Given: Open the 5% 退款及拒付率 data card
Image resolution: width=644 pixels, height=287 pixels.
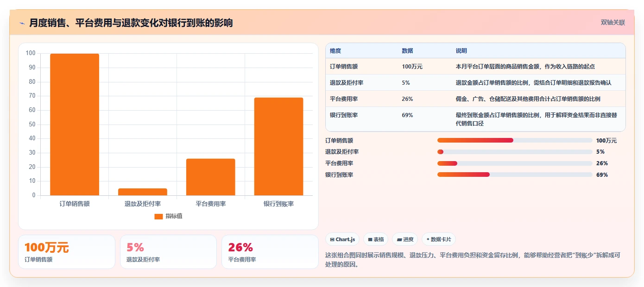Looking at the screenshot, I should (168, 252).
